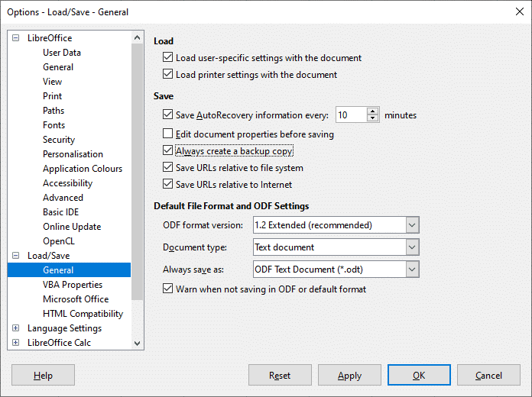Enable Edit document properties before saving
Viewport: 532px width, 397px height.
167,134
